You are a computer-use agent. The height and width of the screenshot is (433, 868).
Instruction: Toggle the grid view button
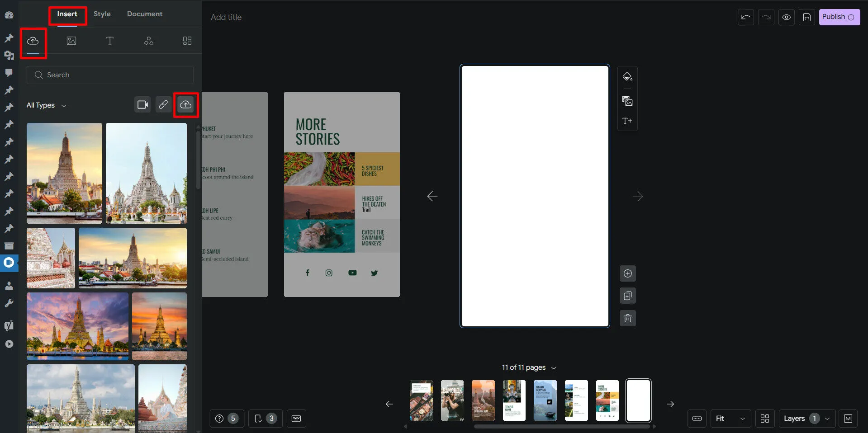tap(765, 419)
